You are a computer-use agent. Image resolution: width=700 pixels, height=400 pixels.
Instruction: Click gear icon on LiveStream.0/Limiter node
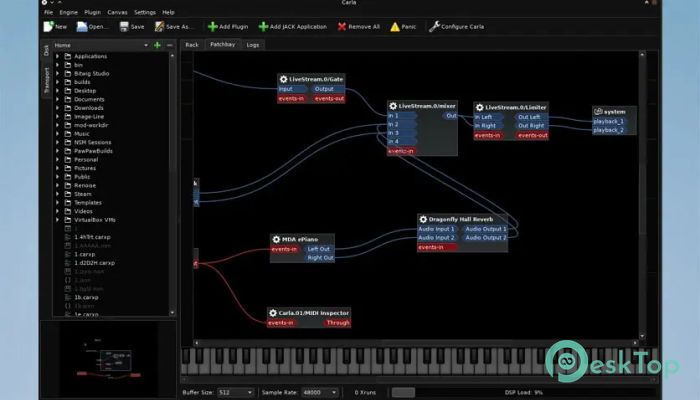tap(479, 107)
